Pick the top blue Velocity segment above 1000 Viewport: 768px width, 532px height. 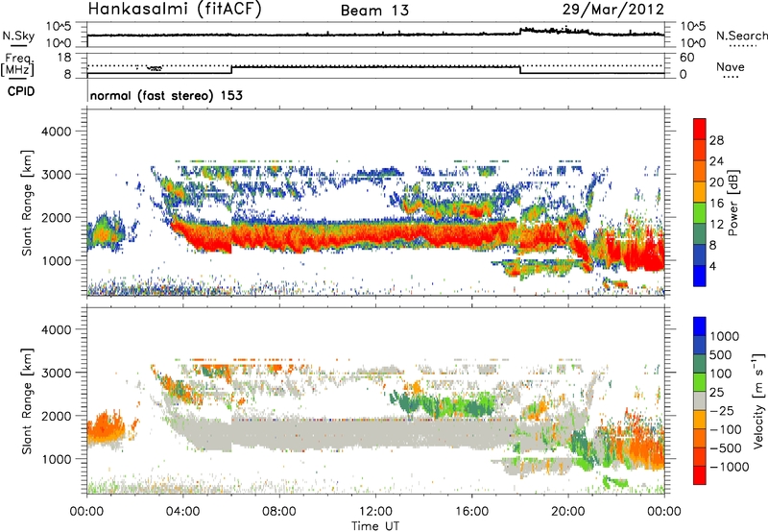[x=700, y=326]
